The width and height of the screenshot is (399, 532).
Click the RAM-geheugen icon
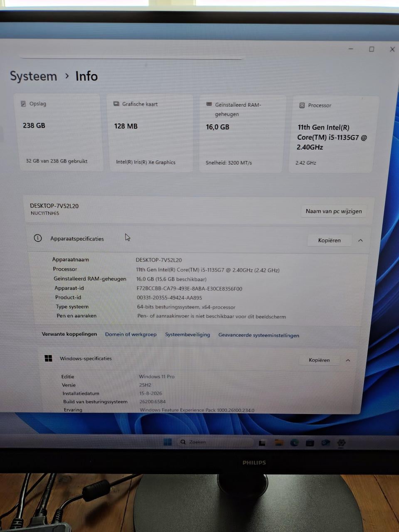209,104
